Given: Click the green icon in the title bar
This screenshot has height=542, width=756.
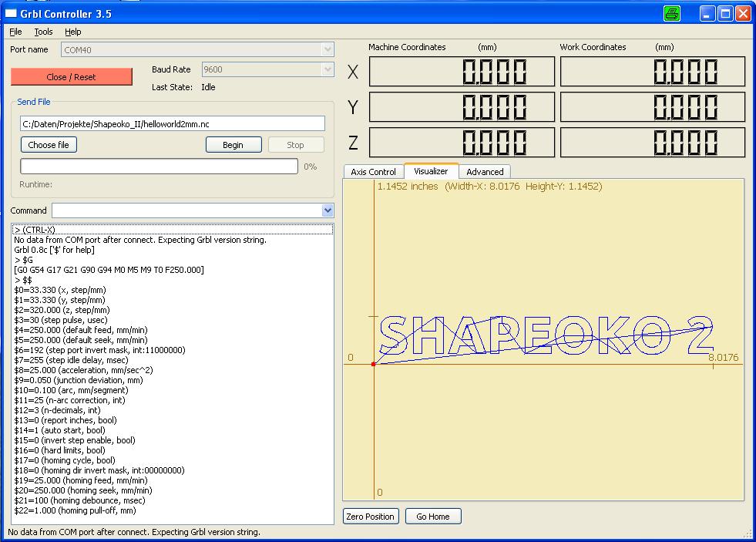Looking at the screenshot, I should pos(671,13).
